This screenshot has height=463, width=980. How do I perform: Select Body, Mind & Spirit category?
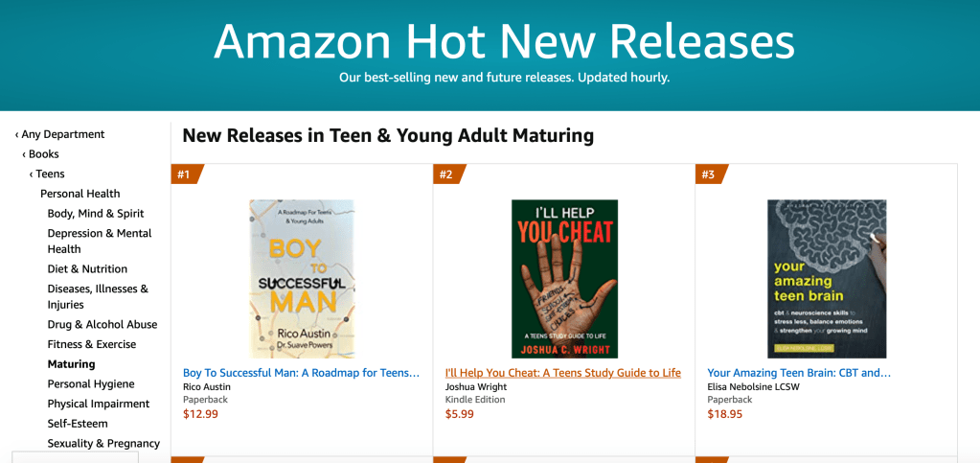pyautogui.click(x=96, y=214)
